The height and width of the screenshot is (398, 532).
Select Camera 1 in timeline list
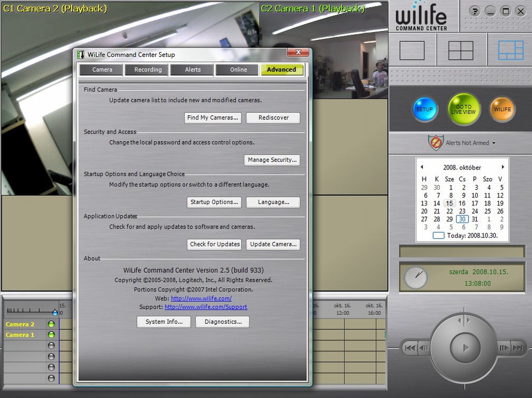(20, 335)
